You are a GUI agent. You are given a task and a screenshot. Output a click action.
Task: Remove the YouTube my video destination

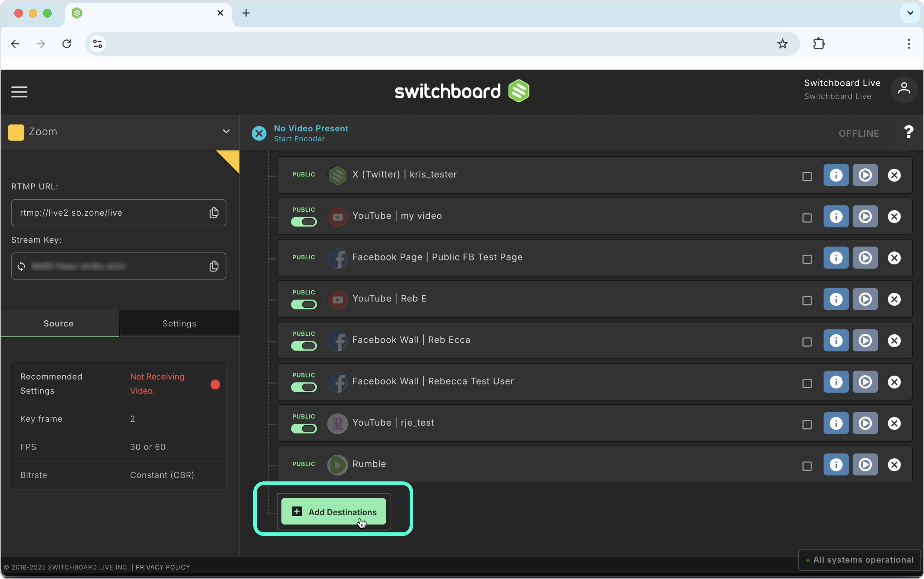coord(894,217)
